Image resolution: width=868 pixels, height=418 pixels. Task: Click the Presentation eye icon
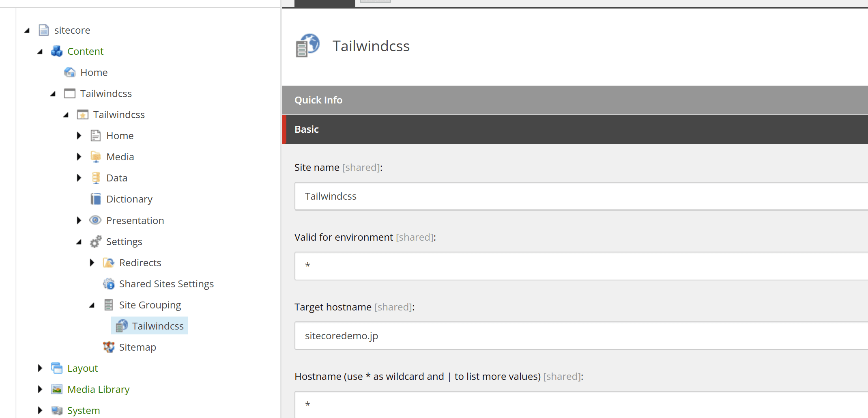95,220
